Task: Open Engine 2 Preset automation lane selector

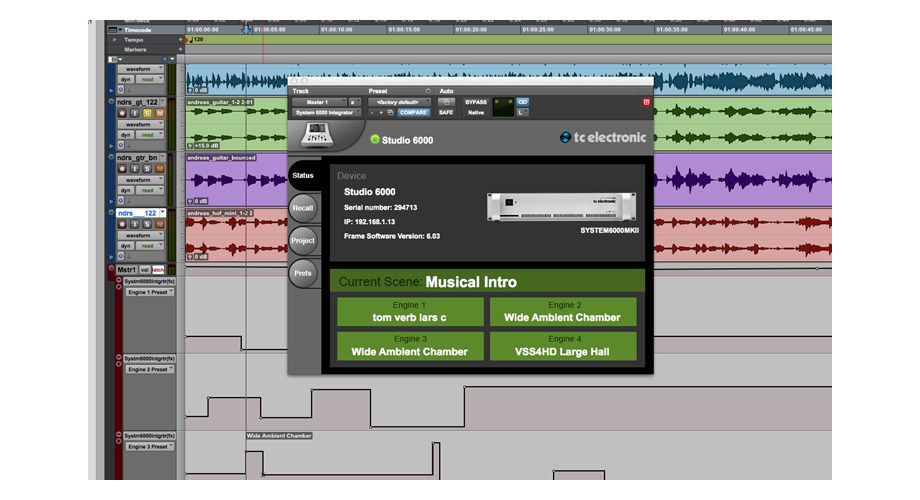Action: coord(150,369)
